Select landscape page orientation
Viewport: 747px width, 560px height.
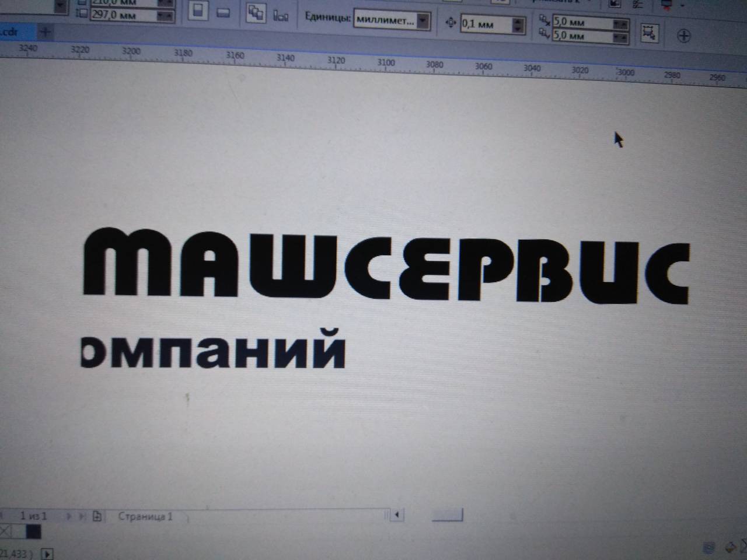tap(223, 12)
